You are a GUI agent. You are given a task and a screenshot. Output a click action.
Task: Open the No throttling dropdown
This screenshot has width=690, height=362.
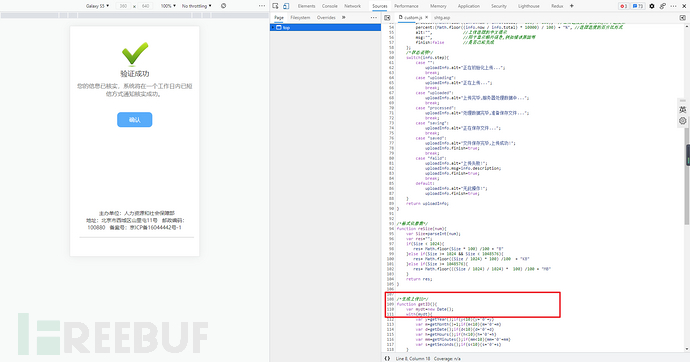coord(196,6)
